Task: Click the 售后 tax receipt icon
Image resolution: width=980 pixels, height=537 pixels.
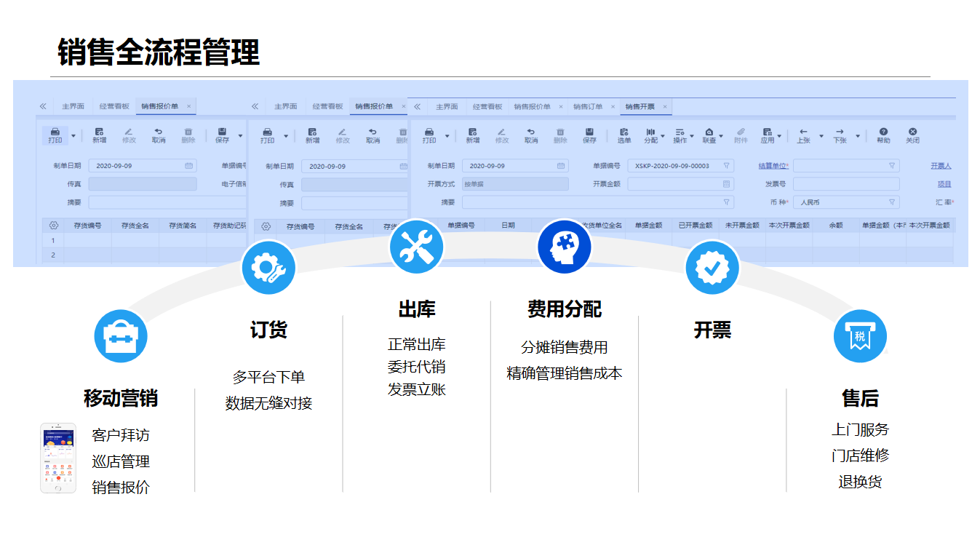Action: (x=860, y=335)
